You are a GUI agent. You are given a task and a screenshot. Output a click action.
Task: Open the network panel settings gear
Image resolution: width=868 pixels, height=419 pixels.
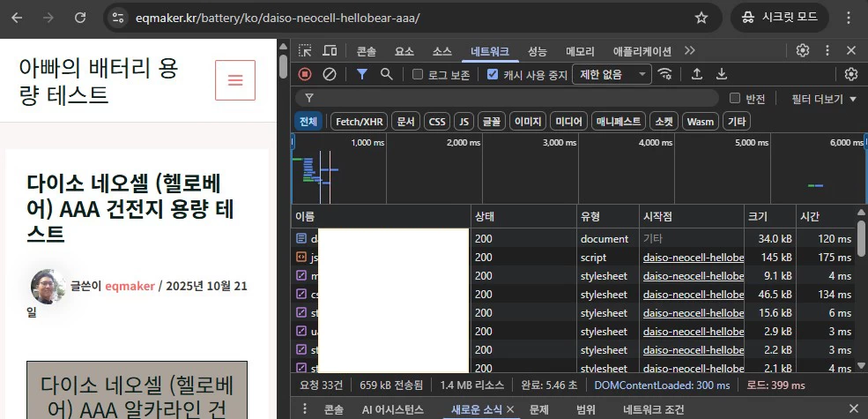850,75
